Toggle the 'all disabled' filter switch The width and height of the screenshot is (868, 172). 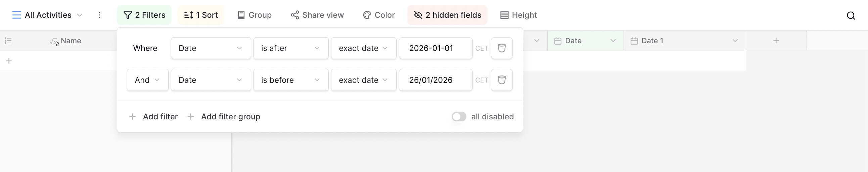(459, 116)
